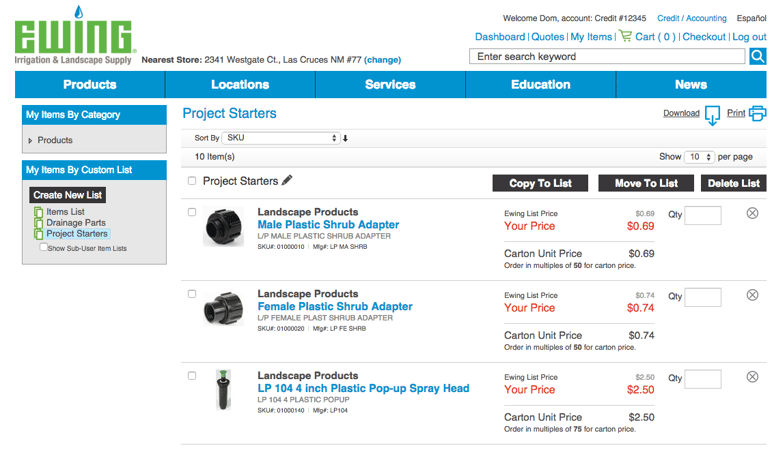
Task: Open the Sort By SKU dropdown
Action: click(281, 138)
